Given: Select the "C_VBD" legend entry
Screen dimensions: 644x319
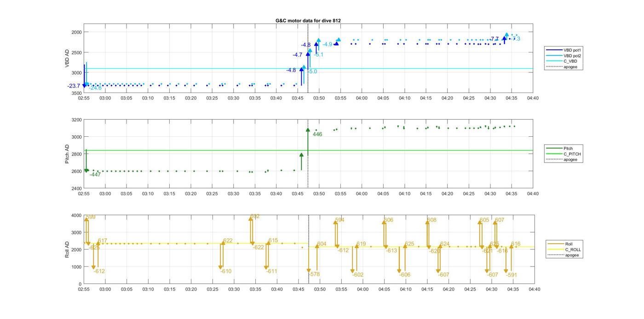Looking at the screenshot, I should [x=570, y=61].
